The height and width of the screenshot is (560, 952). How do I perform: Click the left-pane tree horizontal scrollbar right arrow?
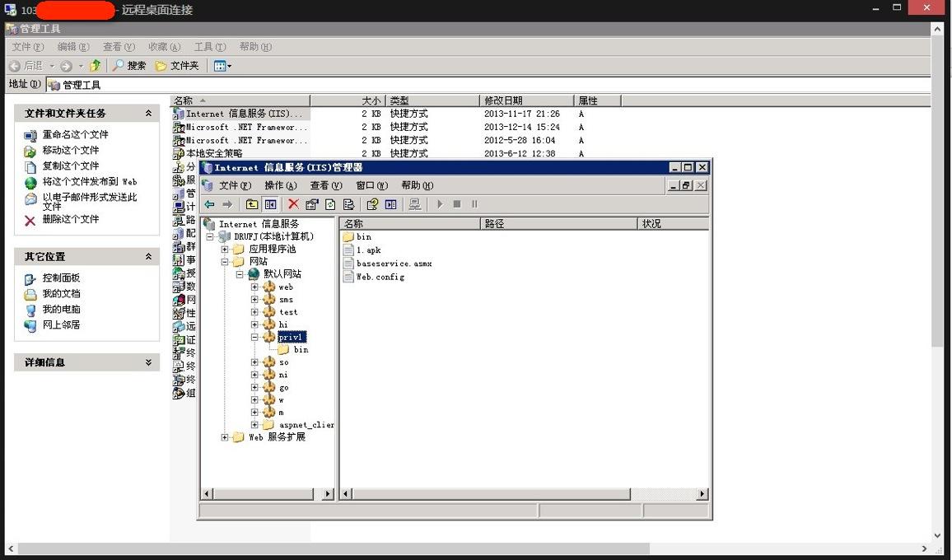328,494
